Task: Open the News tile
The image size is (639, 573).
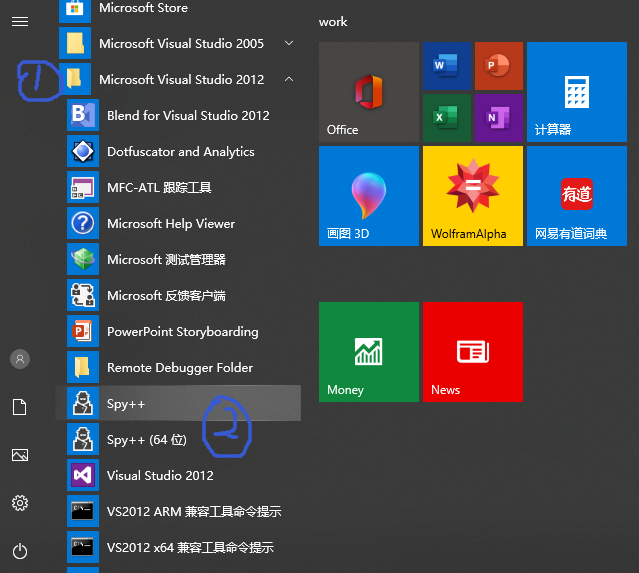Action: [473, 352]
